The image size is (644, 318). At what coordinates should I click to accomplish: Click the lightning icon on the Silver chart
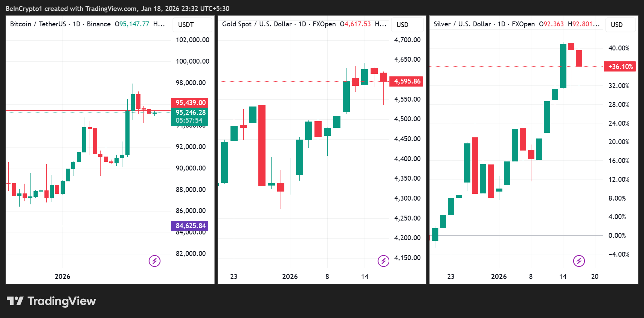tap(579, 261)
